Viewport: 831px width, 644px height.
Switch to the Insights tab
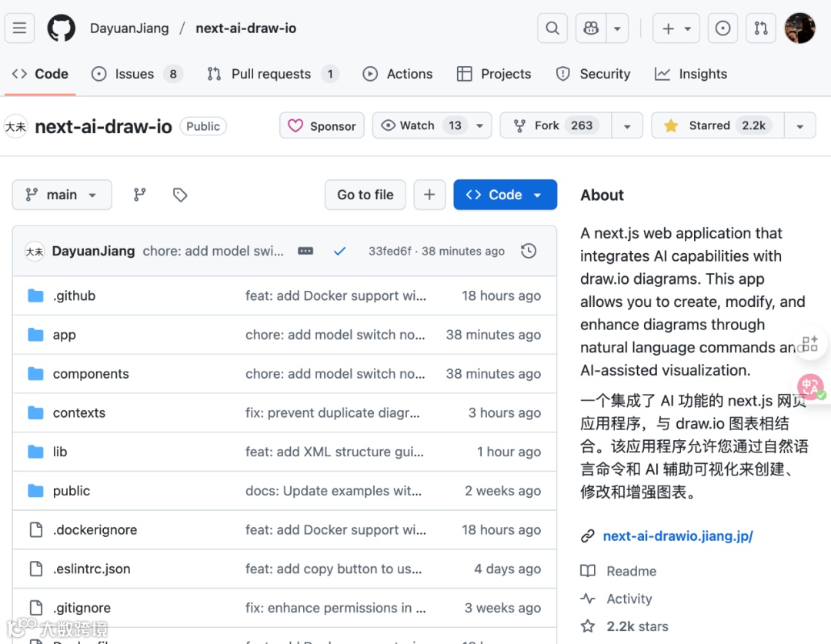pyautogui.click(x=691, y=74)
